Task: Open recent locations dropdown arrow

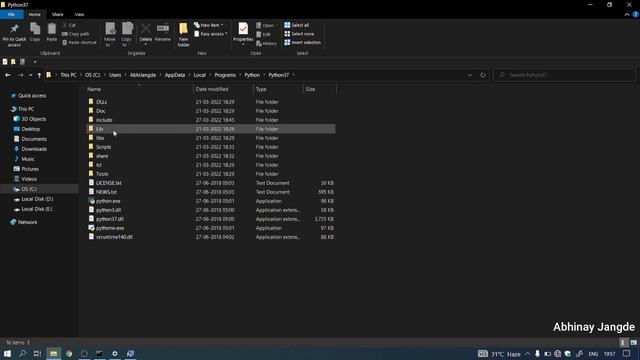Action: (30, 75)
